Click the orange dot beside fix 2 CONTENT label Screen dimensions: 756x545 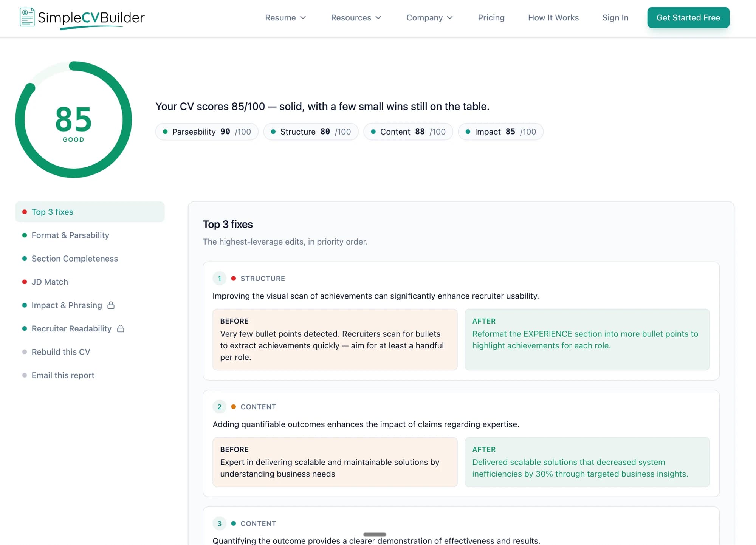click(x=234, y=407)
